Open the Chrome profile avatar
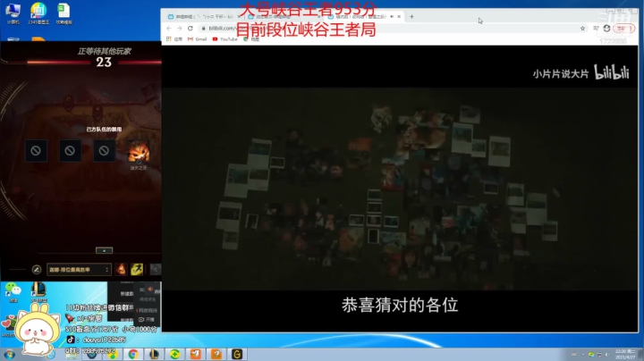The width and height of the screenshot is (644, 361). pyautogui.click(x=606, y=29)
